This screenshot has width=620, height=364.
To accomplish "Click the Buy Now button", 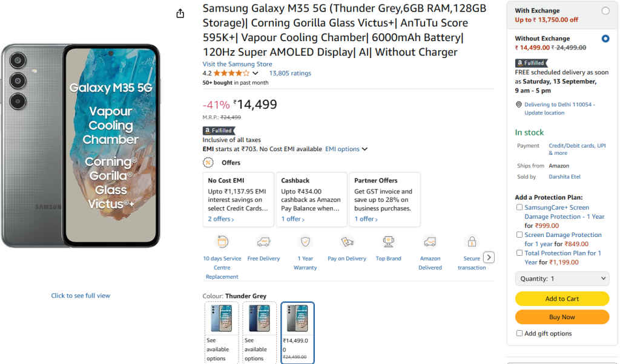I will point(562,317).
